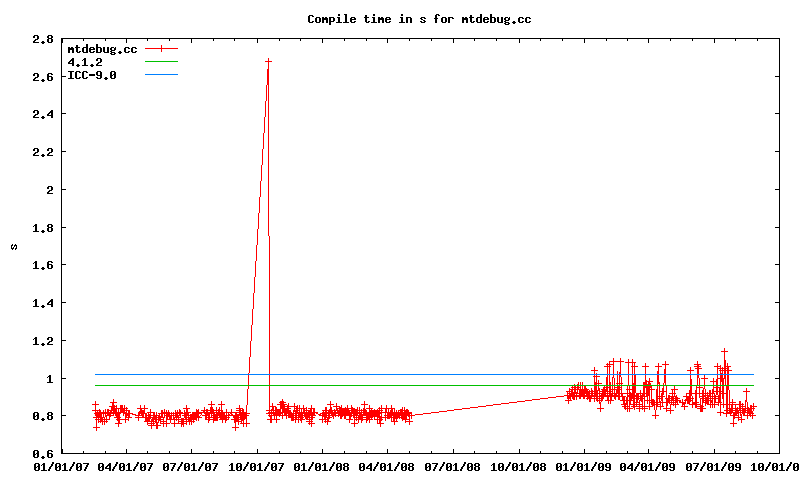Click the 1.8 y-axis tick label

(42, 228)
